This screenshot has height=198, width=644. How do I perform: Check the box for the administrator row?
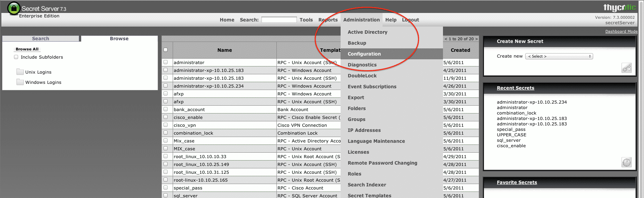point(166,62)
